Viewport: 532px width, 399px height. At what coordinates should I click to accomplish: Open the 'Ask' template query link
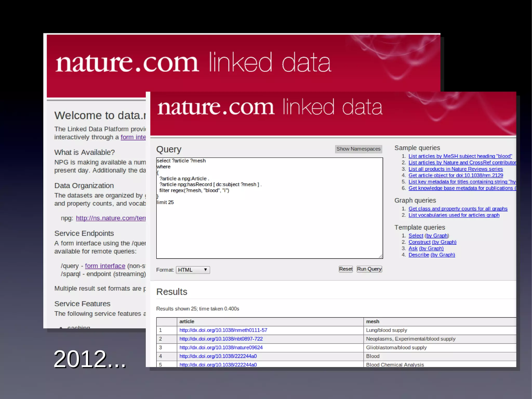coord(413,248)
